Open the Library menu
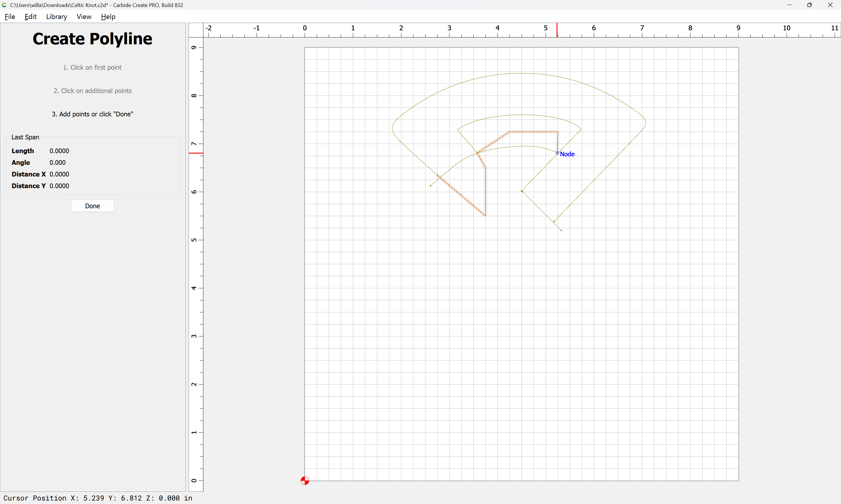 point(56,17)
